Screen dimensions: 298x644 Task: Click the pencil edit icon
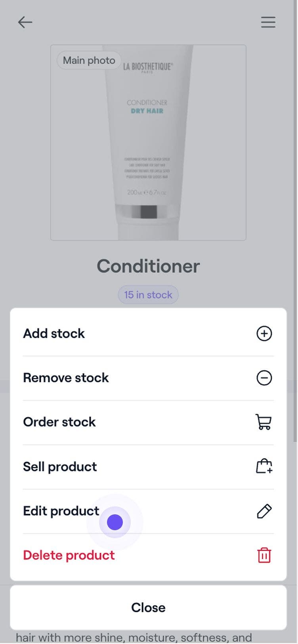coord(264,511)
